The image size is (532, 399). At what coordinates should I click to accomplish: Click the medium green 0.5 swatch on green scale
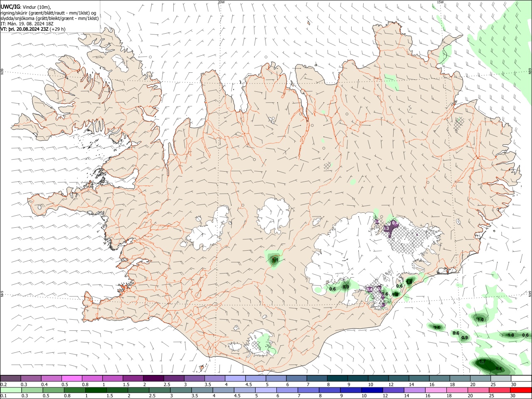(53, 390)
